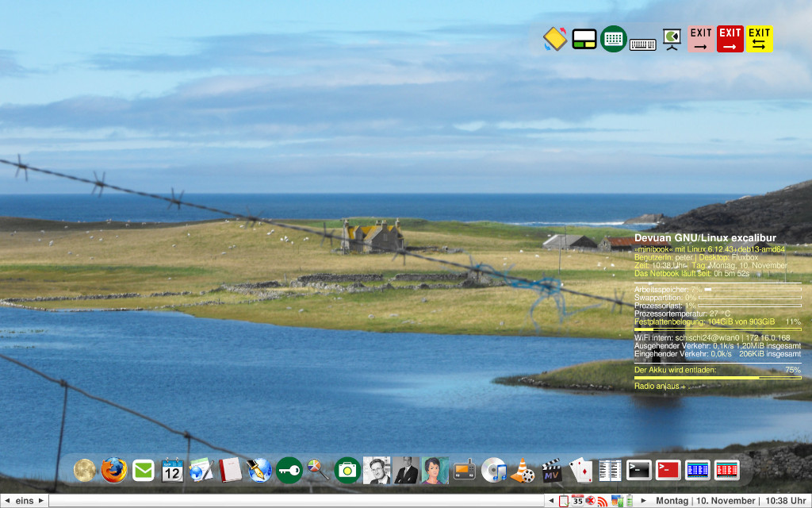This screenshot has width=812, height=508.
Task: Expand system tray with left arrow
Action: [551, 501]
